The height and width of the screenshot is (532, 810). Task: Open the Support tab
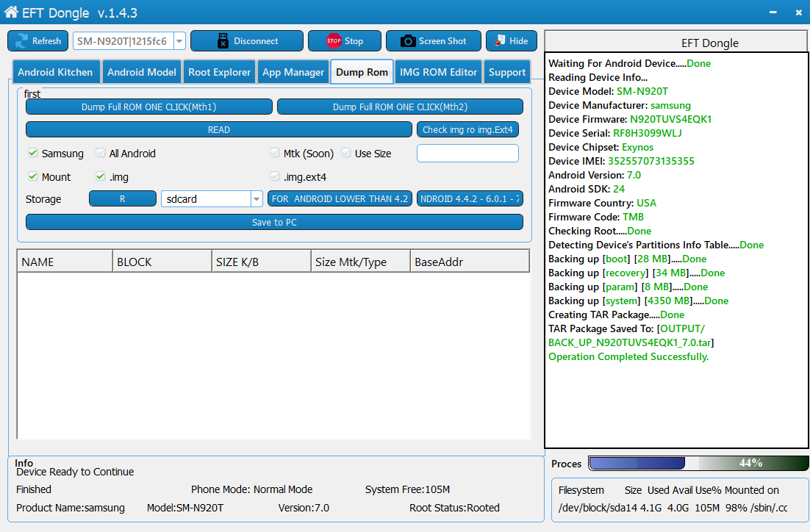[x=507, y=72]
